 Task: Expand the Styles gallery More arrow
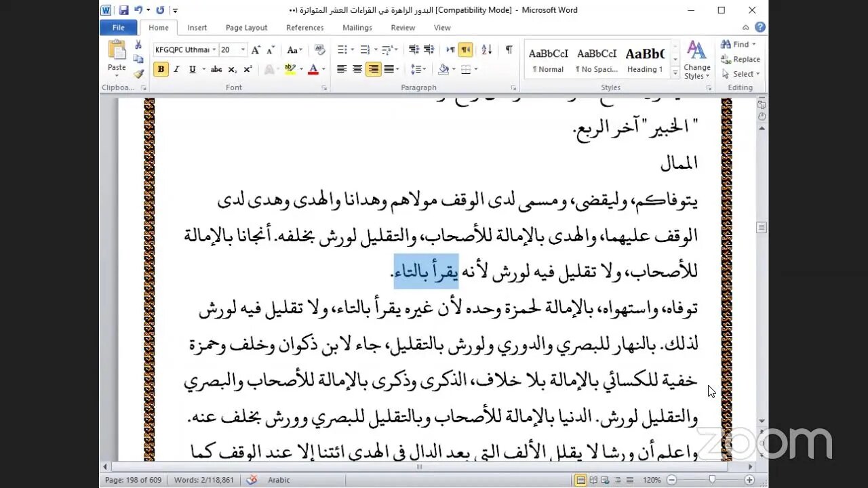tap(675, 73)
